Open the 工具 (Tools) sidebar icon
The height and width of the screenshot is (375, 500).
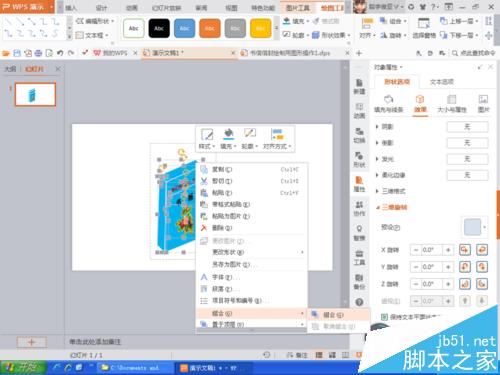point(359,257)
